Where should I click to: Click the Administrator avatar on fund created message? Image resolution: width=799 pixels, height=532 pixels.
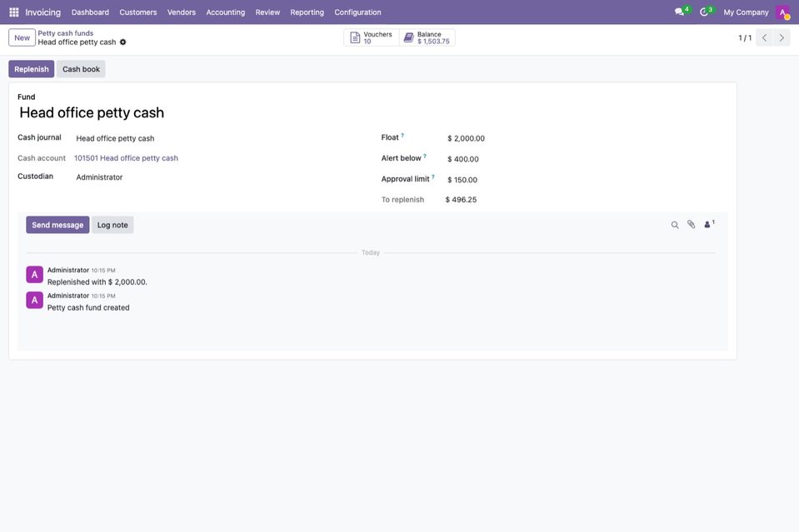[x=35, y=301]
